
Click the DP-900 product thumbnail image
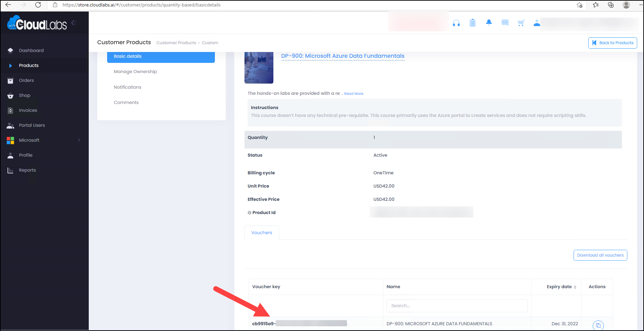(x=259, y=68)
